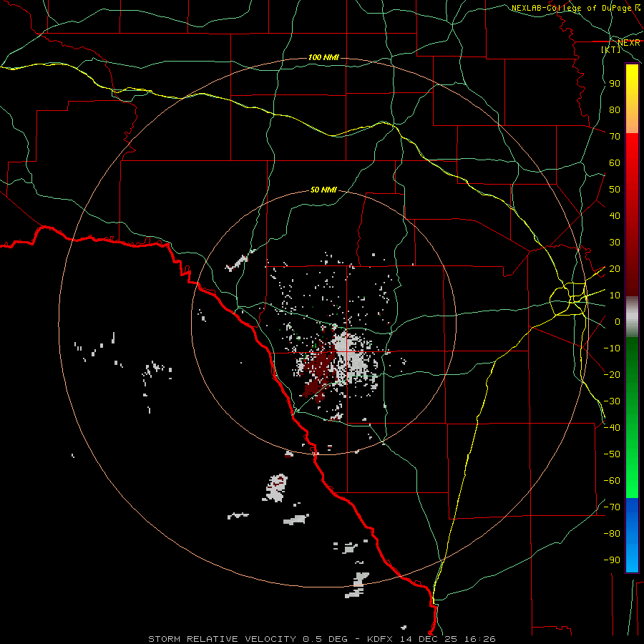Click the 40 value on velocity scale
Viewport: 644px width, 644px height.
pos(615,216)
